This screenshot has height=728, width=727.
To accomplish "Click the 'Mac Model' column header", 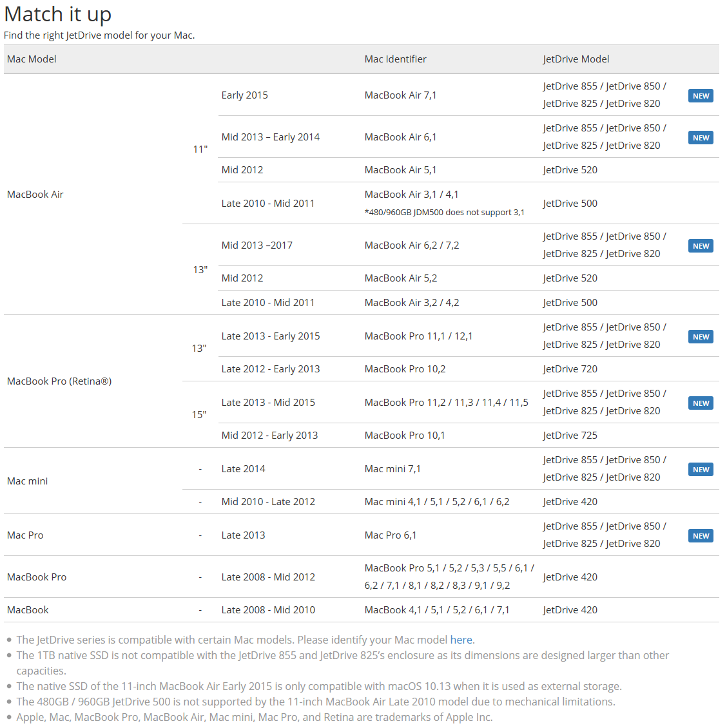I will (32, 59).
